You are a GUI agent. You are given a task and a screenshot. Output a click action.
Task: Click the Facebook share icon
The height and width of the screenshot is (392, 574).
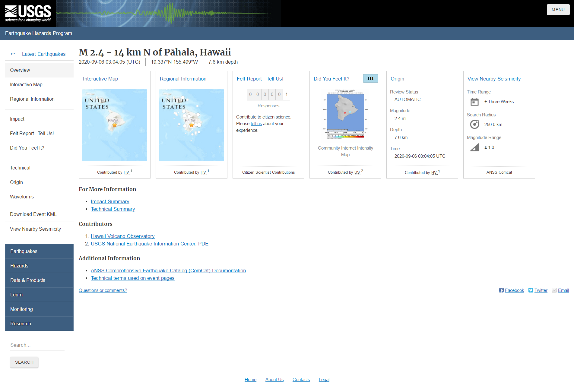[x=501, y=290]
